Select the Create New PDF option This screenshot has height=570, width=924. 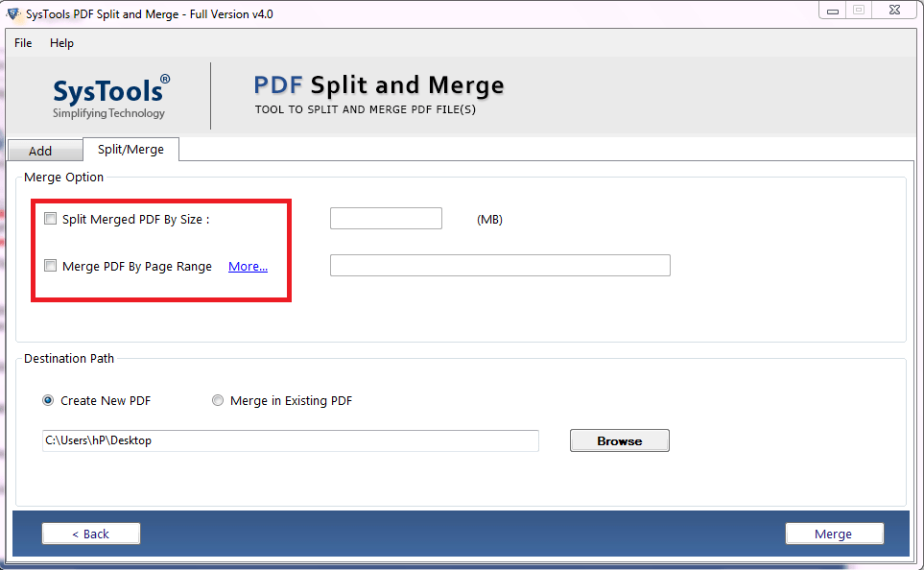click(x=48, y=400)
